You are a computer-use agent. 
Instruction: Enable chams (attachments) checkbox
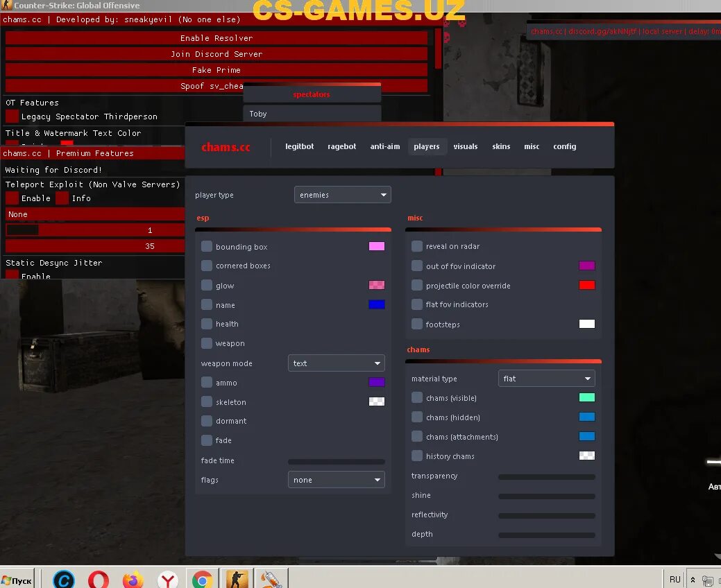coord(417,436)
